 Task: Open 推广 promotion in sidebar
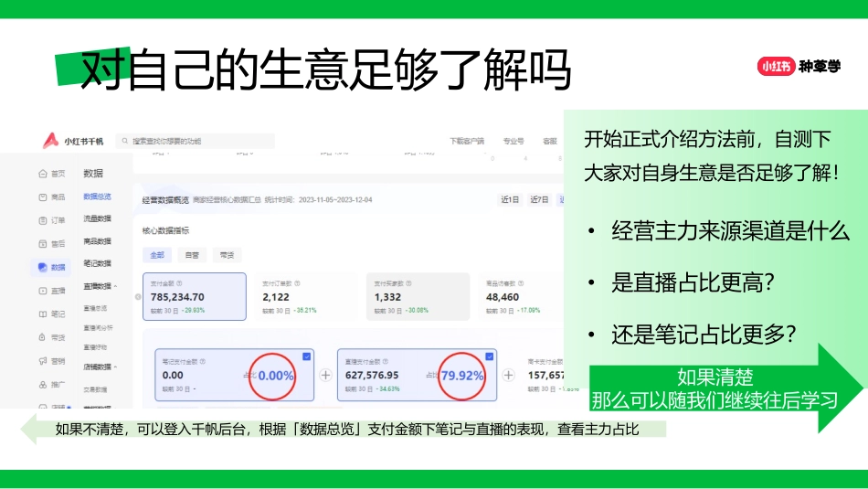[51, 384]
